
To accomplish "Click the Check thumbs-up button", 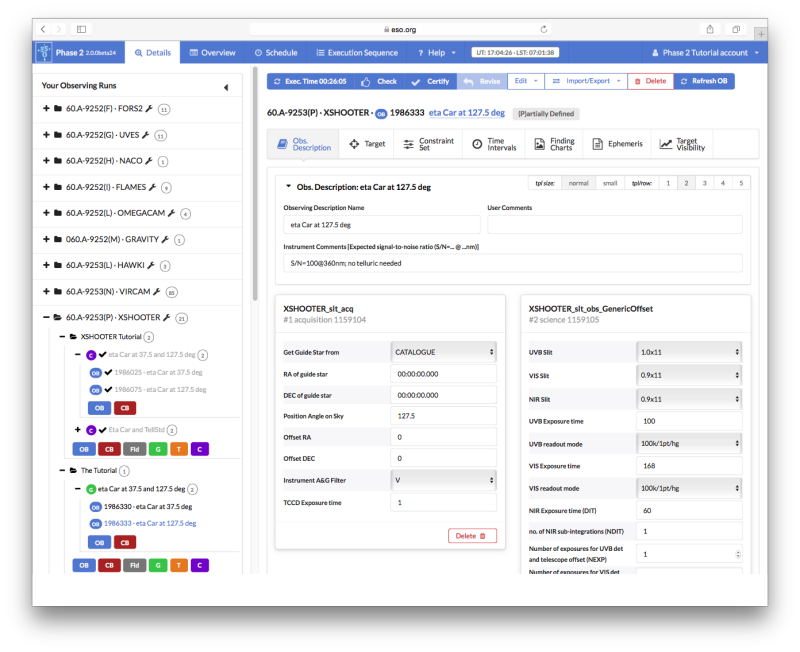I will point(379,81).
